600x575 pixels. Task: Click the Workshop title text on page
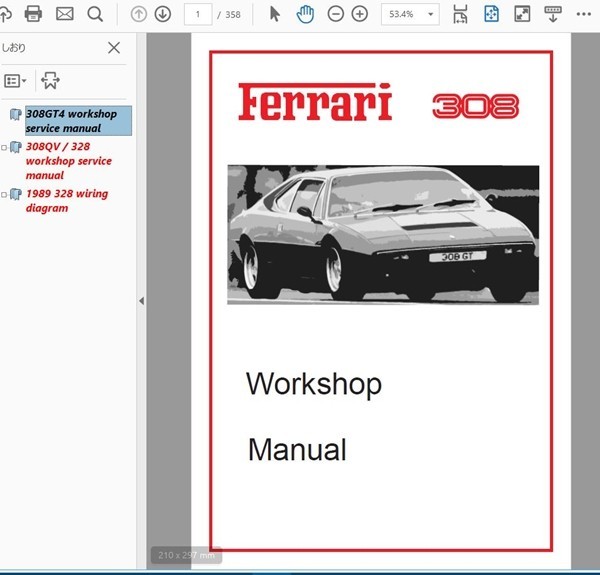[x=314, y=384]
